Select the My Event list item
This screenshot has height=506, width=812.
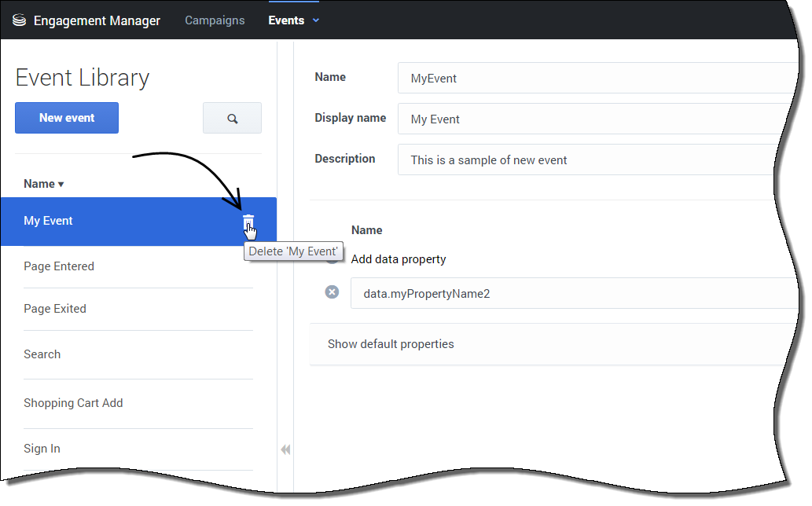118,222
